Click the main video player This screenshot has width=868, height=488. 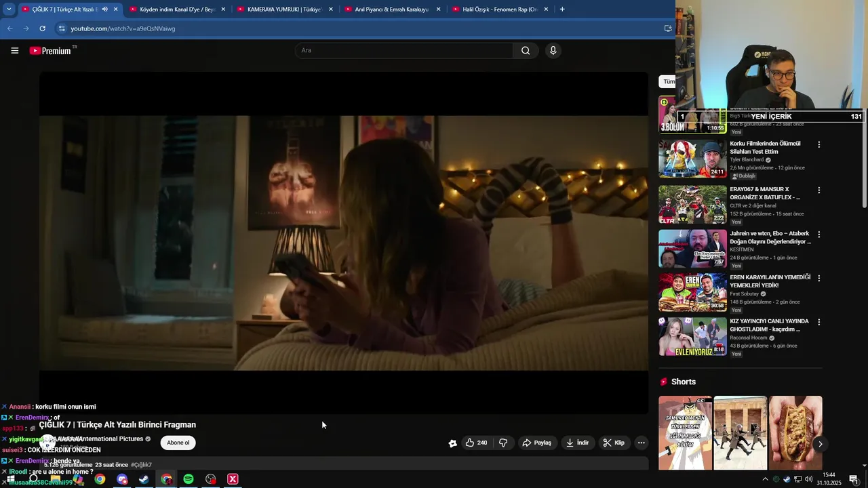[344, 243]
